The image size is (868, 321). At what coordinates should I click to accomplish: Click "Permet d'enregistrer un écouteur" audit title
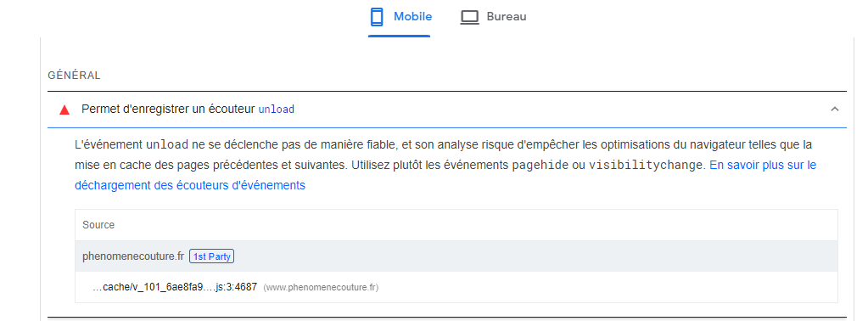click(x=168, y=110)
